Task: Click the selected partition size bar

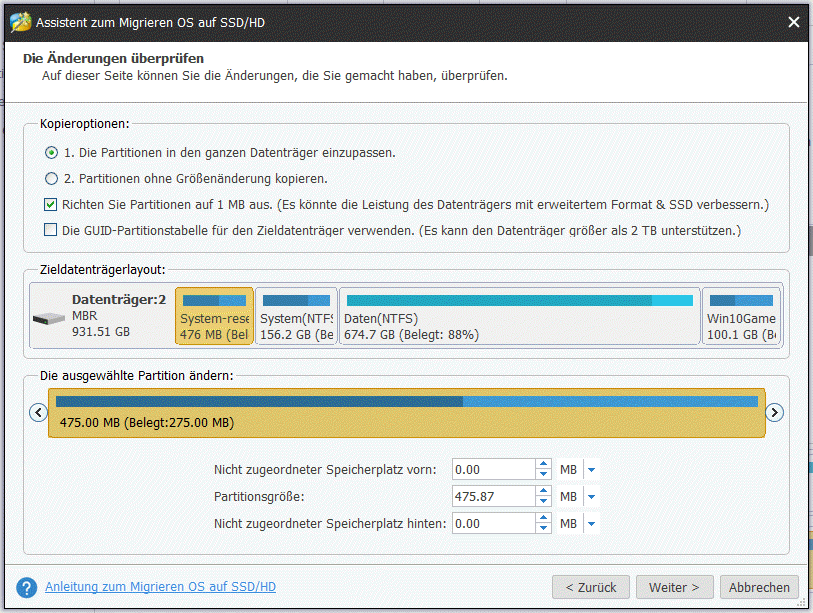Action: 406,412
